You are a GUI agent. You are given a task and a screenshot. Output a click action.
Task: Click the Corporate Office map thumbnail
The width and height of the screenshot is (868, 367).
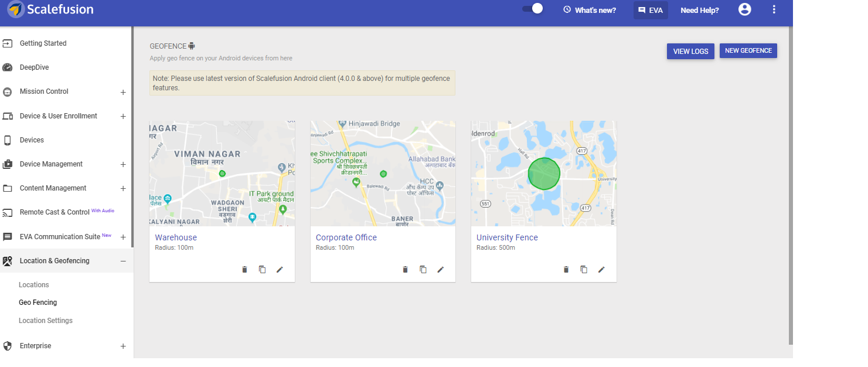(x=383, y=174)
